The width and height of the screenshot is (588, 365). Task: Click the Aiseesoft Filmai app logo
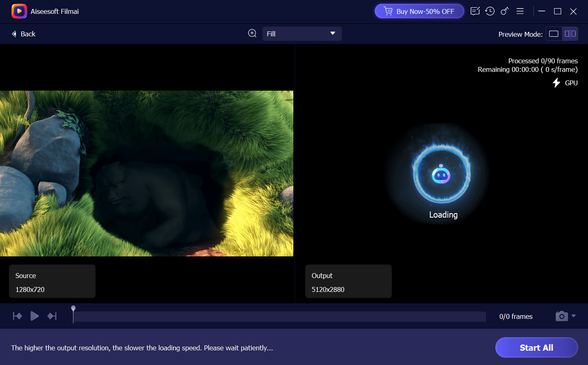tap(19, 11)
